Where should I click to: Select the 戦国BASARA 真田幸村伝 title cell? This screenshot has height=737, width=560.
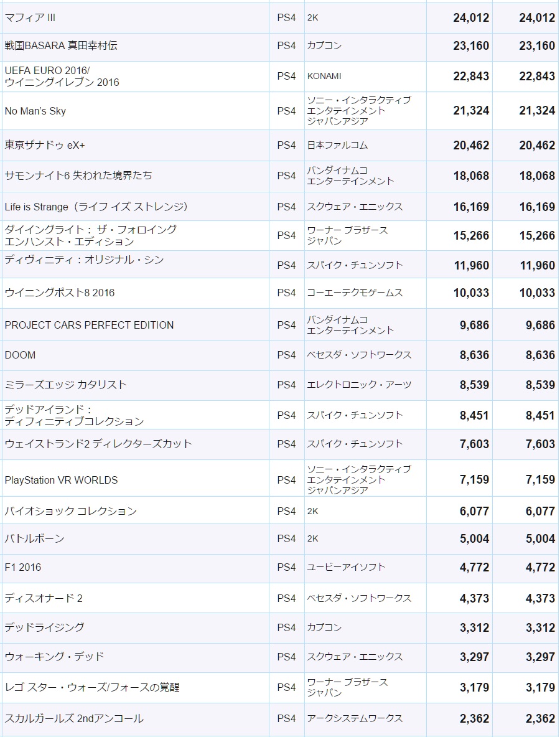coord(60,45)
